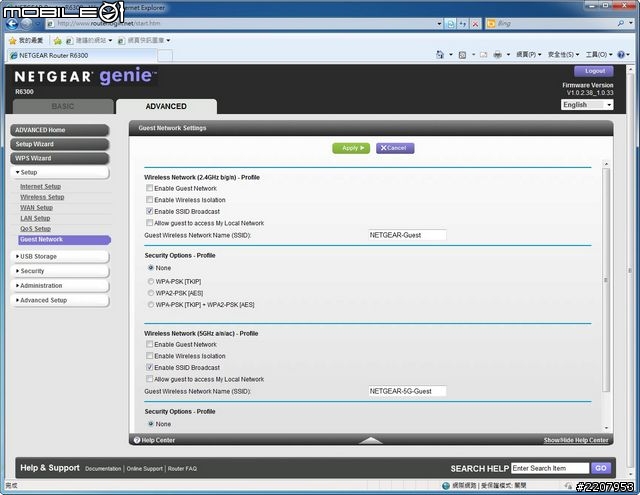Open the address bar URL history dropdown
This screenshot has height=495, width=640.
click(x=439, y=24)
